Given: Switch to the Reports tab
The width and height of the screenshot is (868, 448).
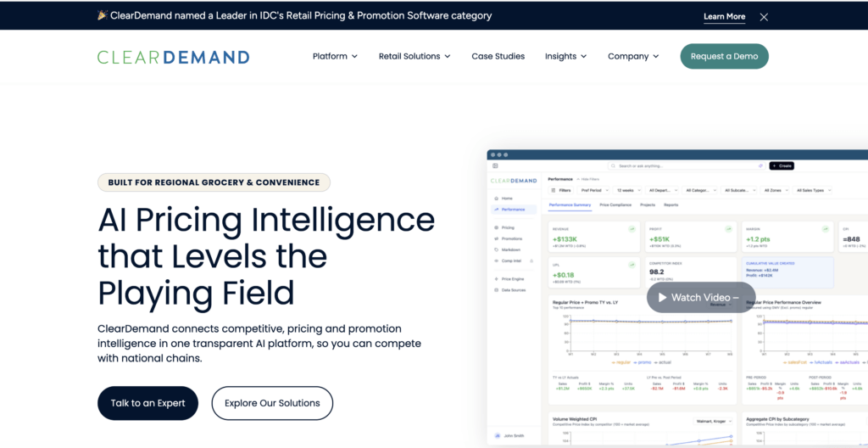Looking at the screenshot, I should (x=671, y=205).
